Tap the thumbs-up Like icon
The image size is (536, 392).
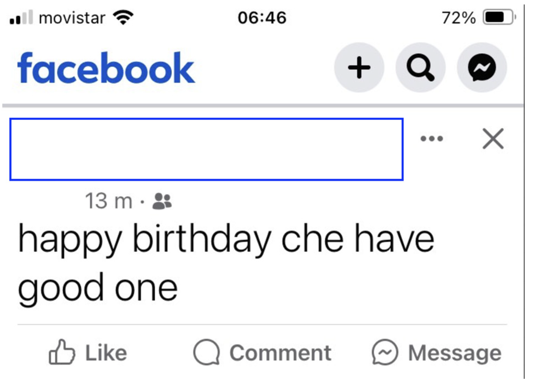point(62,352)
